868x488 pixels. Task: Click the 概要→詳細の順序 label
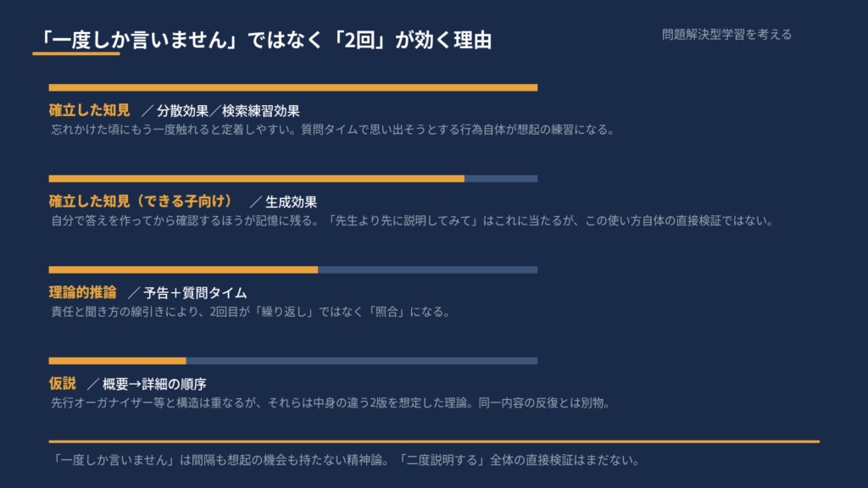tap(154, 384)
